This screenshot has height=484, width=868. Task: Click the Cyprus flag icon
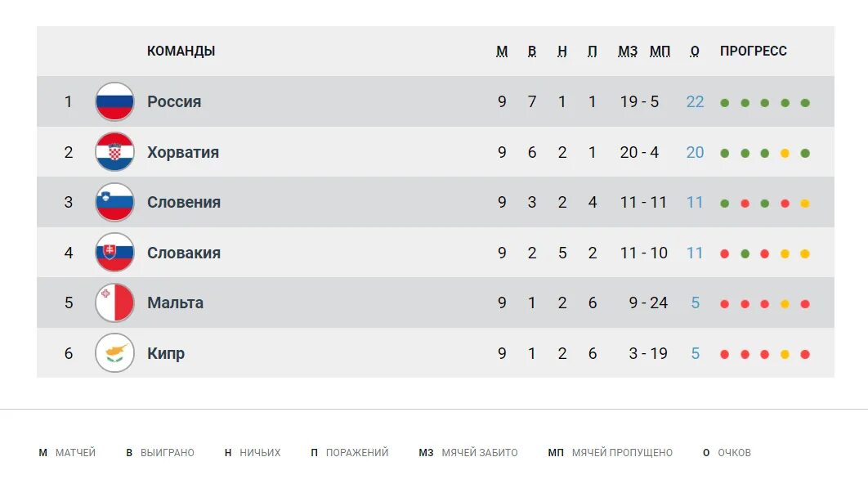tap(114, 353)
